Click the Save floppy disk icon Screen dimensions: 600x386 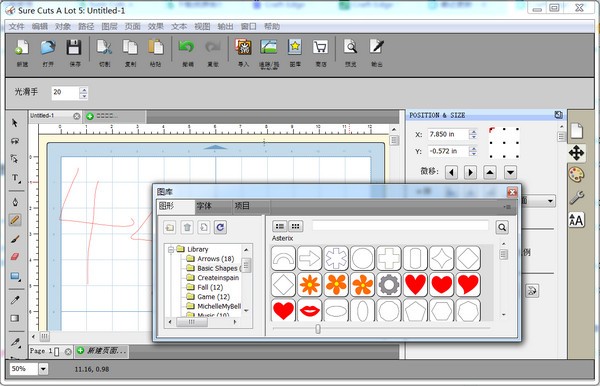click(x=74, y=47)
